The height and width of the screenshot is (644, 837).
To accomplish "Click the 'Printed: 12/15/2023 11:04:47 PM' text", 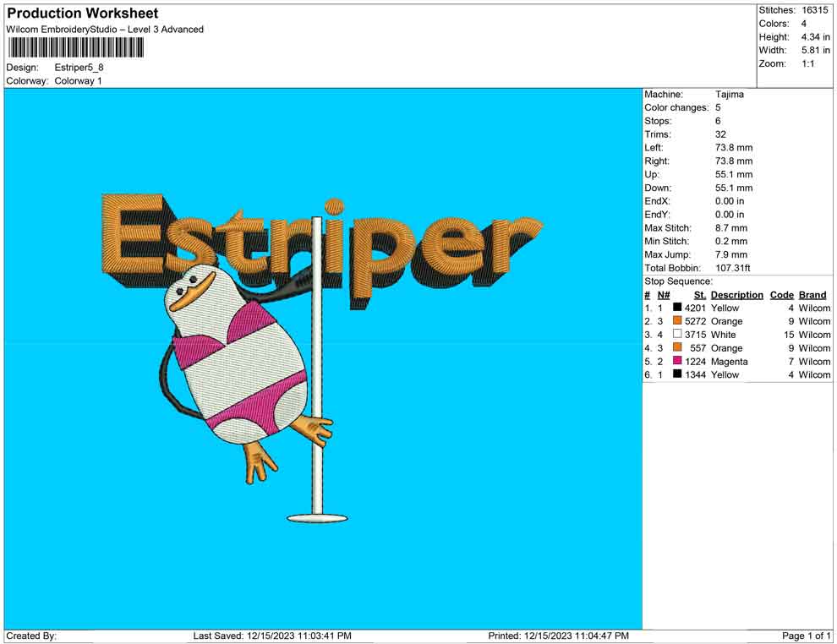I will click(x=558, y=636).
